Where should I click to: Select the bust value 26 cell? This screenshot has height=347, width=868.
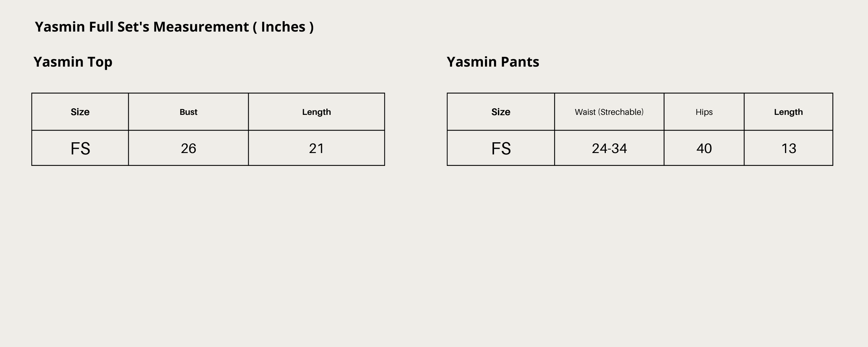(189, 148)
